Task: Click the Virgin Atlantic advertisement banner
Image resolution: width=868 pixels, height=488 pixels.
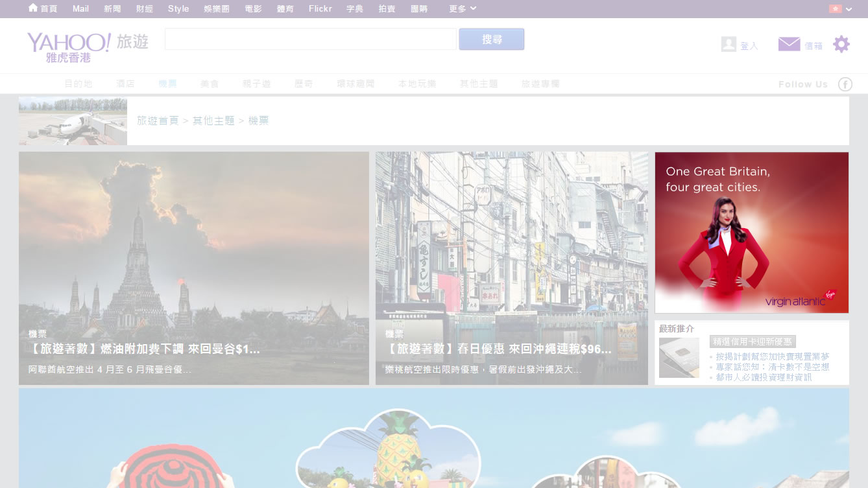Action: click(752, 233)
